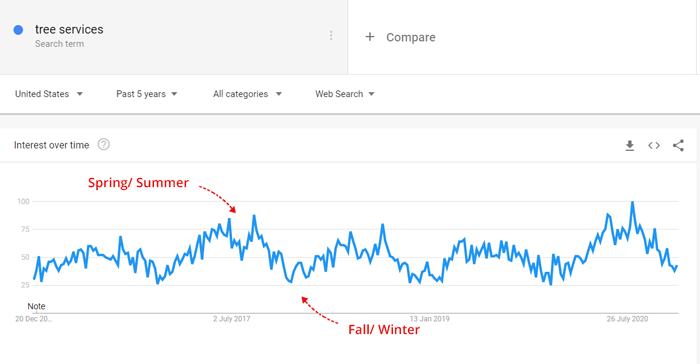700x364 pixels.
Task: Click the blue dot beside tree services
Action: point(18,30)
